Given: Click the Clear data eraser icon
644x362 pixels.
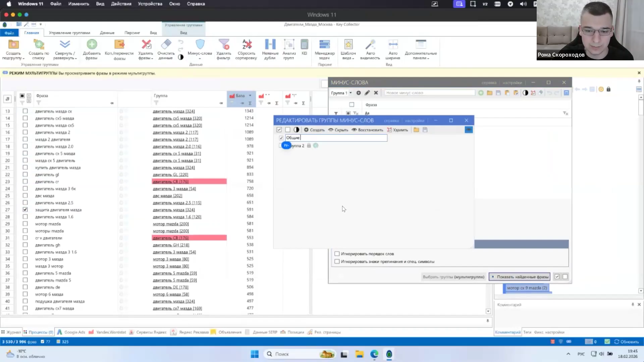Looking at the screenshot, I should click(x=166, y=44).
